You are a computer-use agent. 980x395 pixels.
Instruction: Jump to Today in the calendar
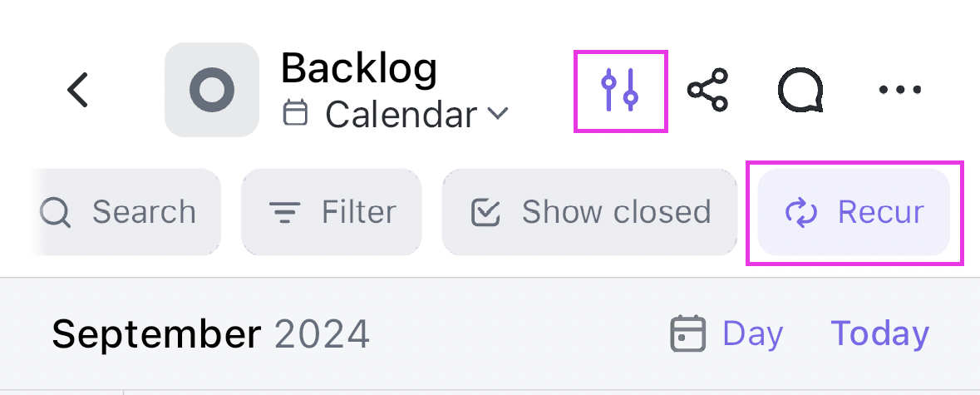(x=879, y=333)
